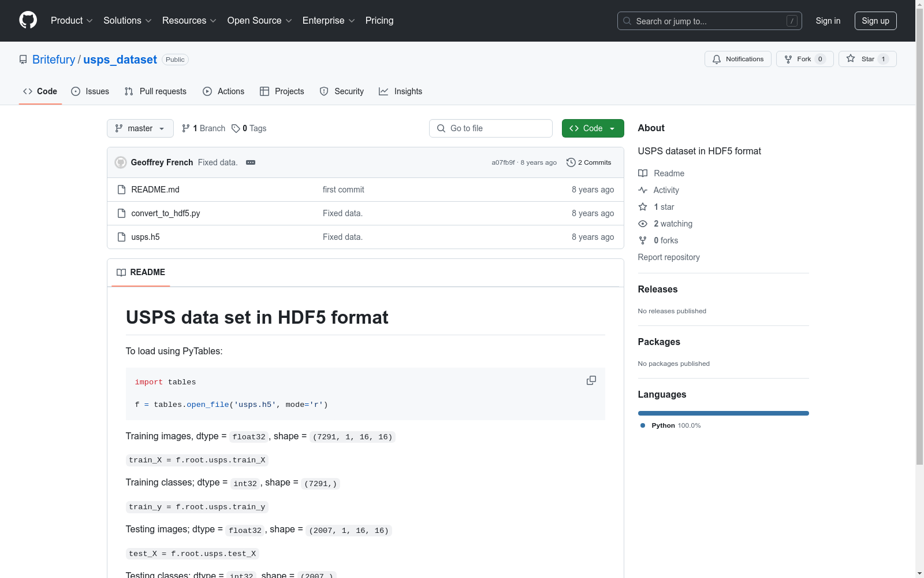Click the README outline book icon

tap(121, 272)
